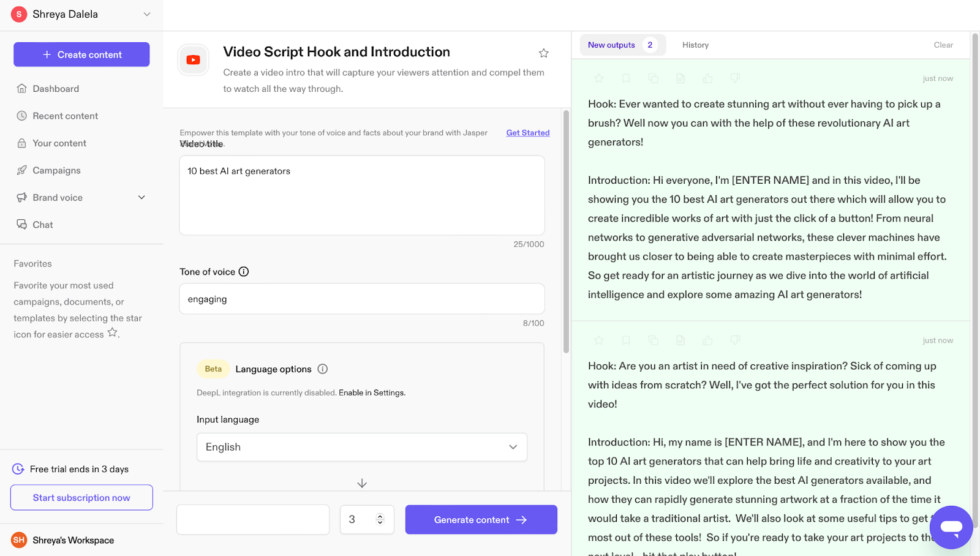Open the support chat bubble

pyautogui.click(x=951, y=527)
